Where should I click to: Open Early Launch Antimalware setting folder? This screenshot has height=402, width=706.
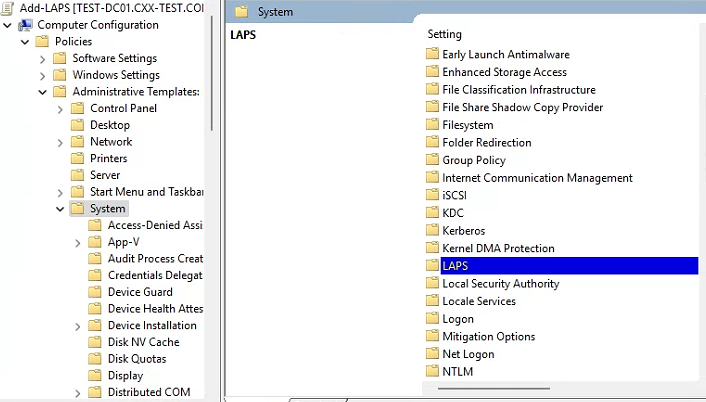pyautogui.click(x=506, y=54)
